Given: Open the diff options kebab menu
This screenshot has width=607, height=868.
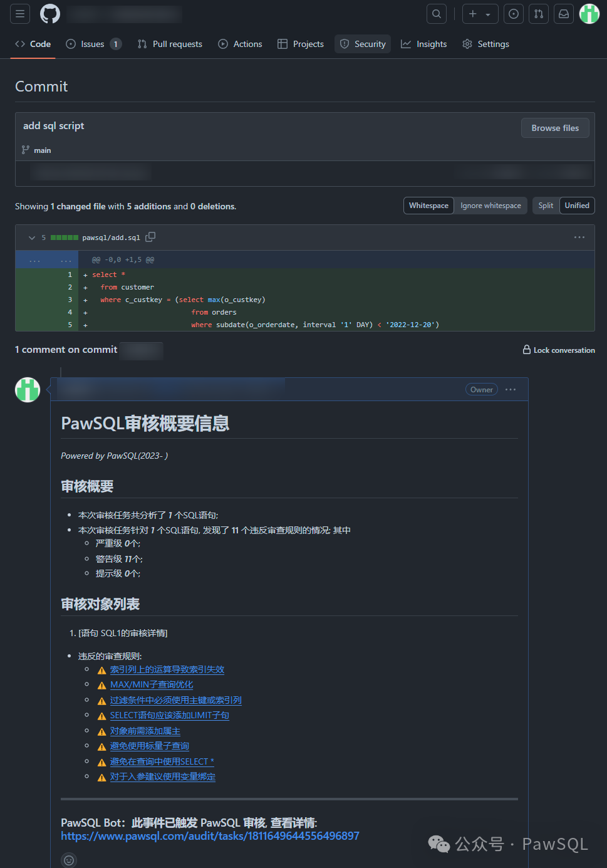Looking at the screenshot, I should (579, 237).
